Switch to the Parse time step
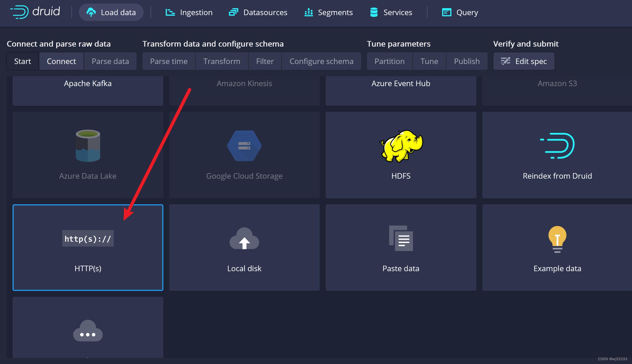The width and height of the screenshot is (632, 364). [x=169, y=61]
